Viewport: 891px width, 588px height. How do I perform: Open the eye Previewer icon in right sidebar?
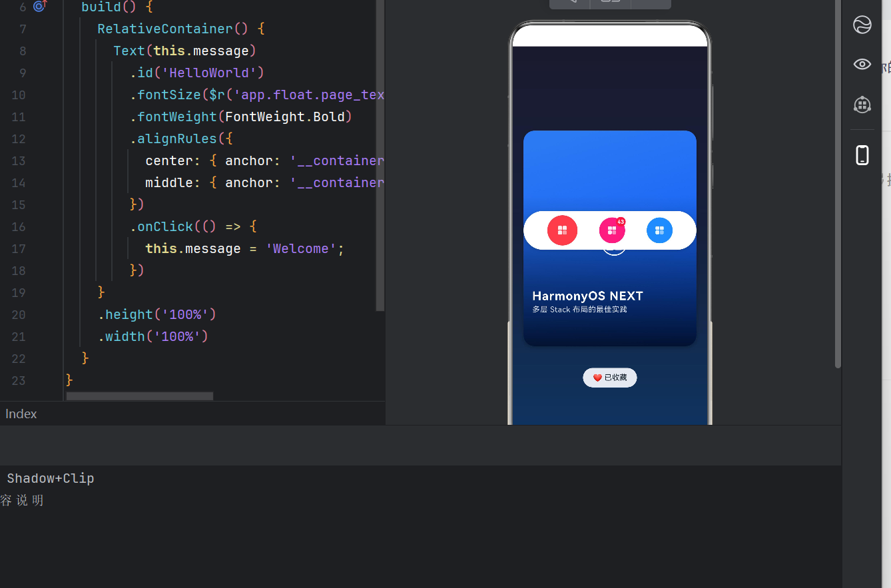[862, 64]
